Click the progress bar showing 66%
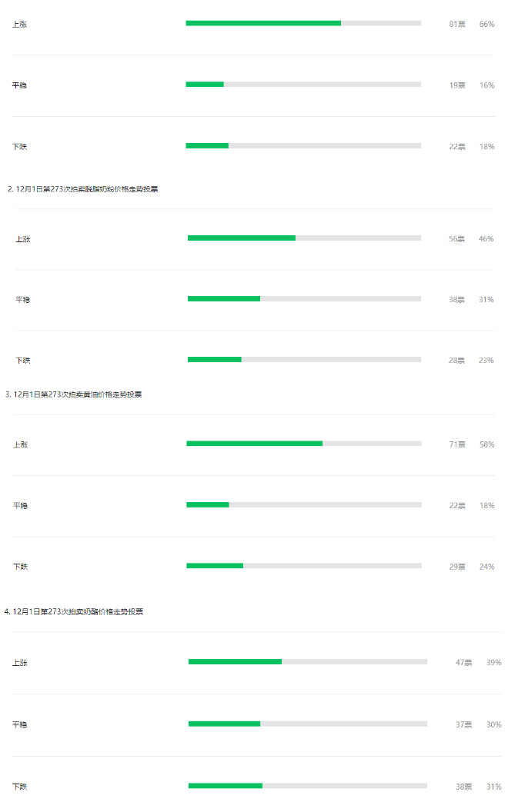This screenshot has width=508, height=812. (303, 23)
